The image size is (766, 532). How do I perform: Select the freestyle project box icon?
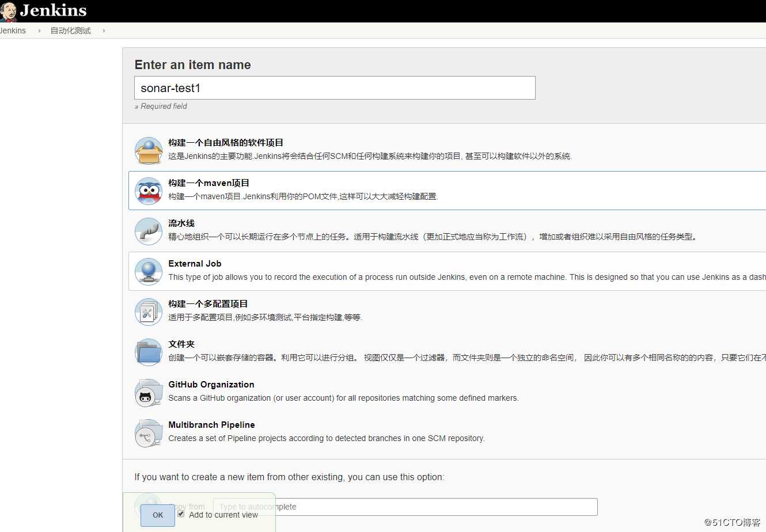point(149,151)
